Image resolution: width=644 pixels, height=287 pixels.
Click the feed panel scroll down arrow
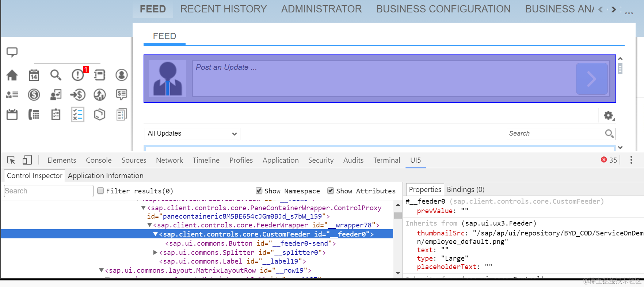[x=620, y=148]
